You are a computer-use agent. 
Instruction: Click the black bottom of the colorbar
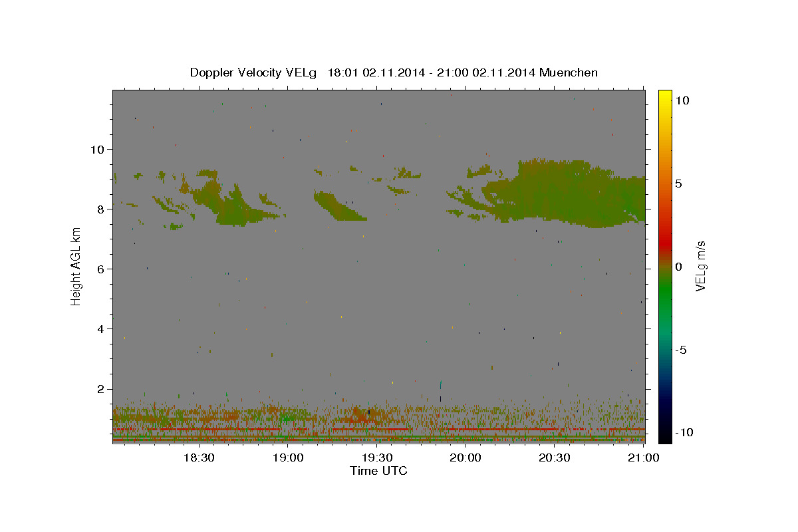pyautogui.click(x=664, y=436)
